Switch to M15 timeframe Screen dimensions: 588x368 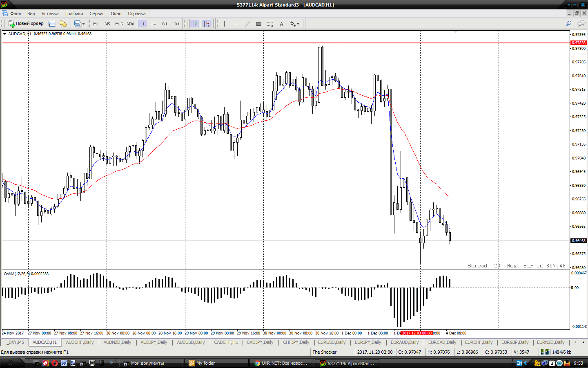pyautogui.click(x=119, y=24)
